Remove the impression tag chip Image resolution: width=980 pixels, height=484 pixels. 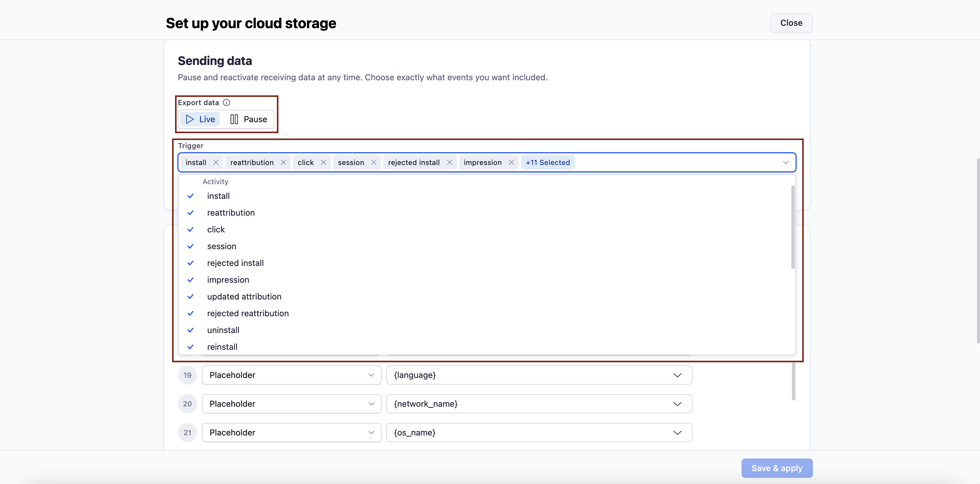(511, 162)
